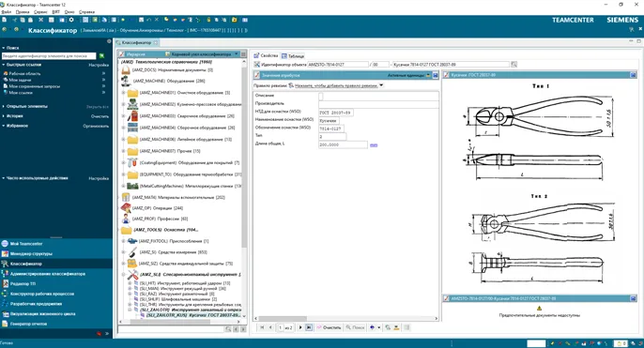This screenshot has width=644, height=348.
Task: Click the Поиск button in bottom toolbar
Action: [355, 327]
